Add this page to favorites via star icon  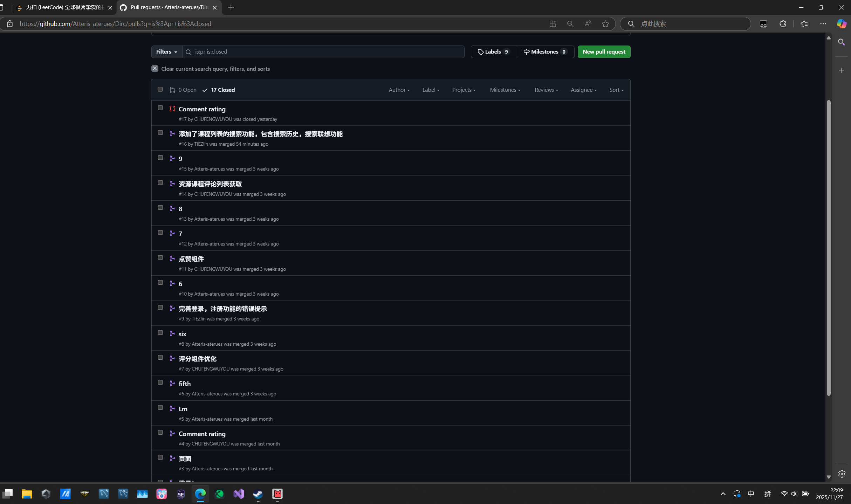[x=605, y=23]
